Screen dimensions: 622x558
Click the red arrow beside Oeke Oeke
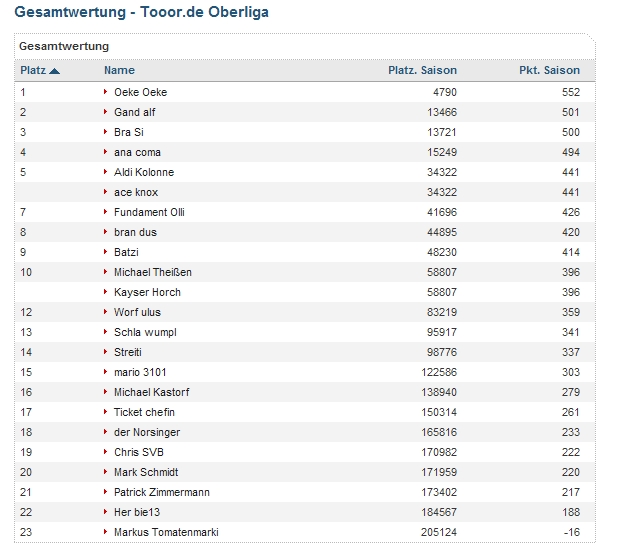(x=106, y=92)
